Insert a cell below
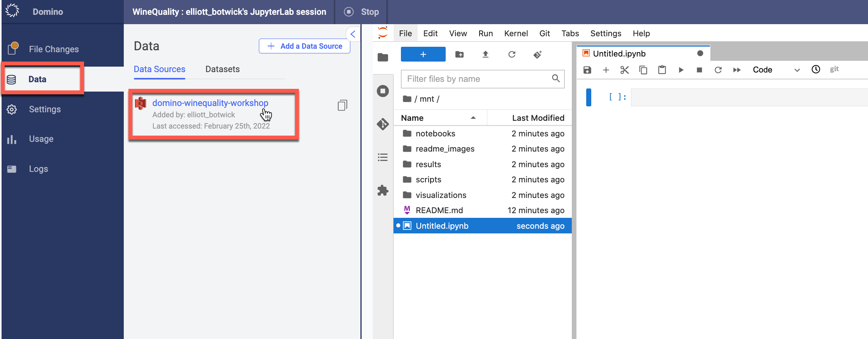The width and height of the screenshot is (868, 339). 606,70
